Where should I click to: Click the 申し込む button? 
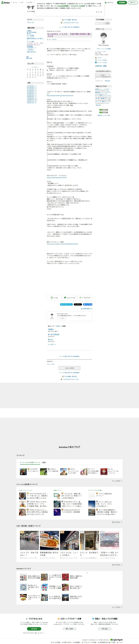tap(105, 629)
